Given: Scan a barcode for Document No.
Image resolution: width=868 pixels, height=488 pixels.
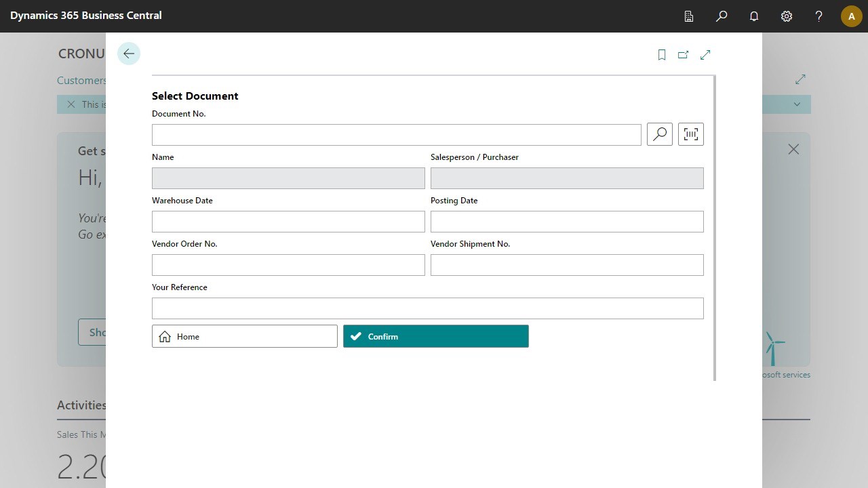Looking at the screenshot, I should [x=690, y=134].
